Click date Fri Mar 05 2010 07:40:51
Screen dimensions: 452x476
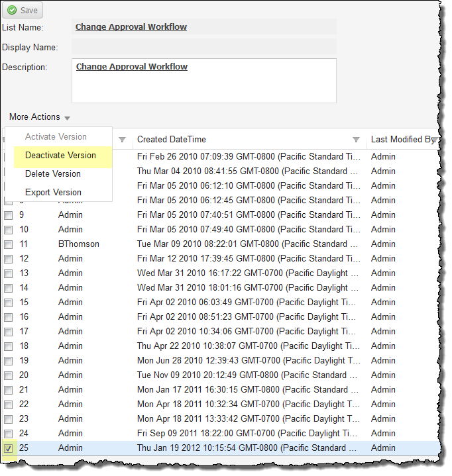tap(249, 214)
